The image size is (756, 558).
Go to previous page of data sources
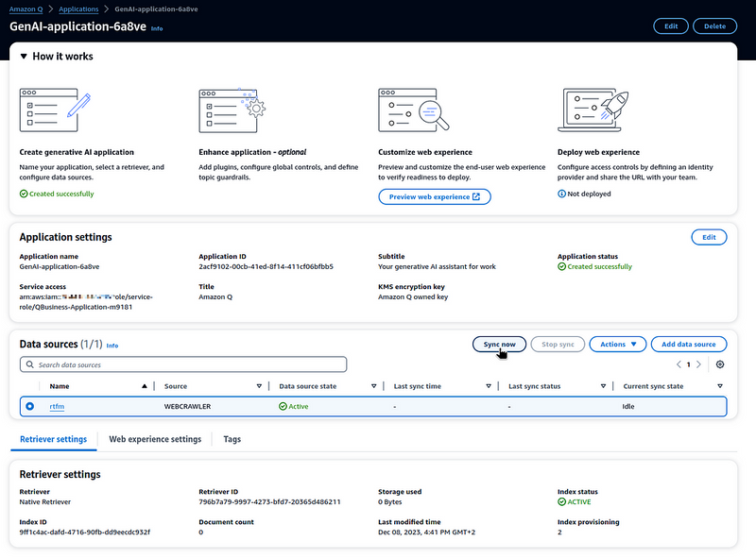679,364
